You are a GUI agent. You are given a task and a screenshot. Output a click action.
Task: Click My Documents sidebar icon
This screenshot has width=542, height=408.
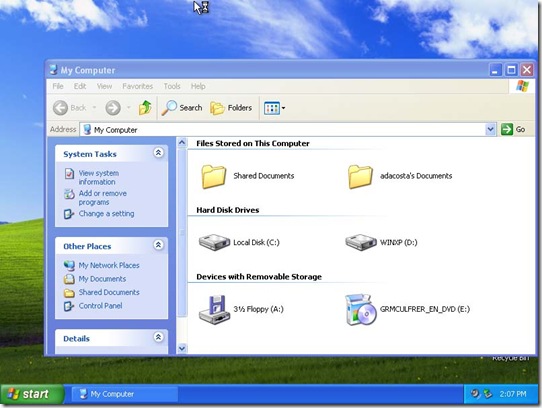tap(69, 279)
